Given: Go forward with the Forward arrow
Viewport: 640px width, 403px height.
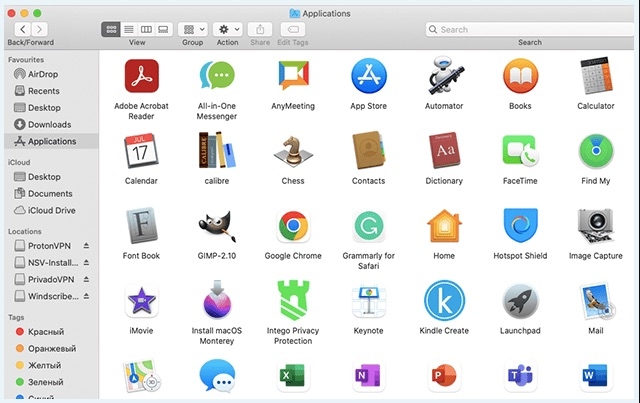Looking at the screenshot, I should tap(40, 29).
